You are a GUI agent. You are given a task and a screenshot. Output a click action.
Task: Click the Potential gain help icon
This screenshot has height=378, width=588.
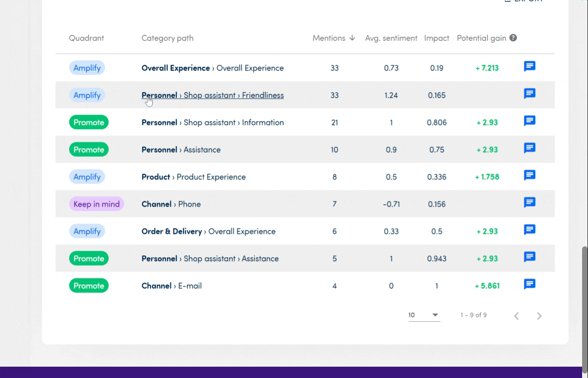[513, 38]
